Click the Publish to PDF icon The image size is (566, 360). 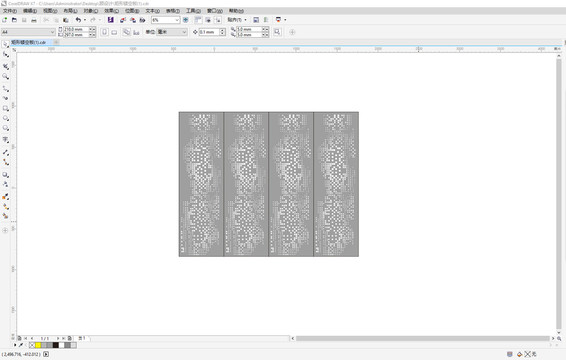click(x=143, y=20)
